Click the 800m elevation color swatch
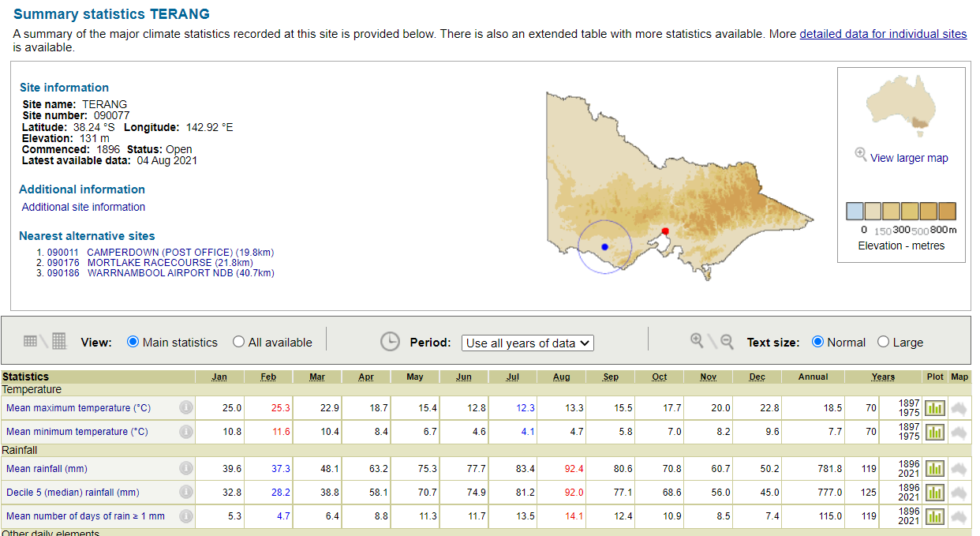 point(947,211)
